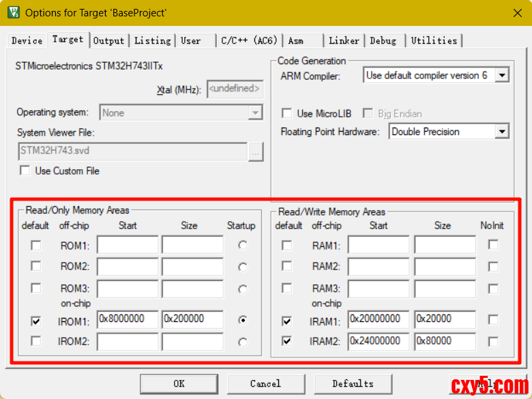Switch to the Device tab
Screen dimensions: 532x399
(27, 41)
